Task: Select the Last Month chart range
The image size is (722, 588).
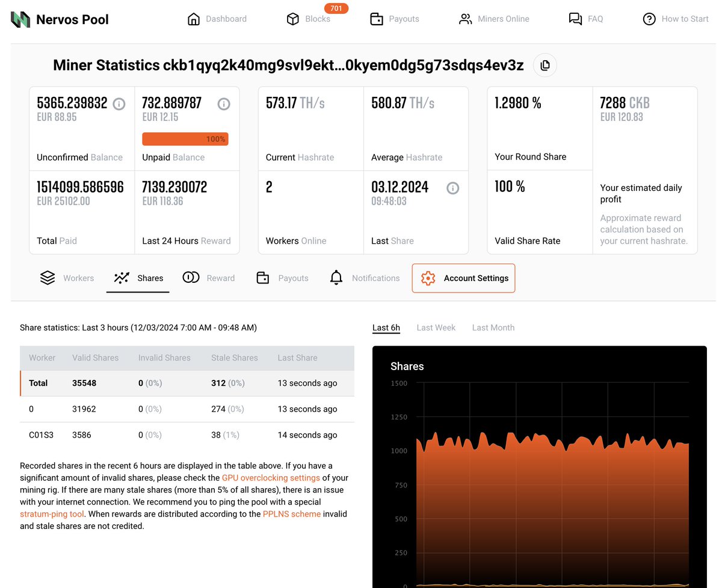Action: click(493, 328)
